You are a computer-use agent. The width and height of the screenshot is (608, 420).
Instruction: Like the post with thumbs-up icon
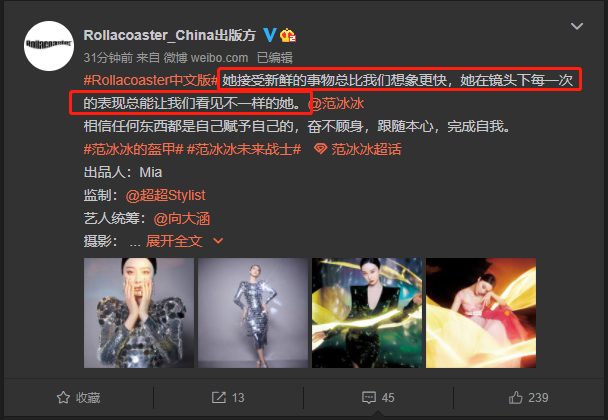click(x=516, y=398)
